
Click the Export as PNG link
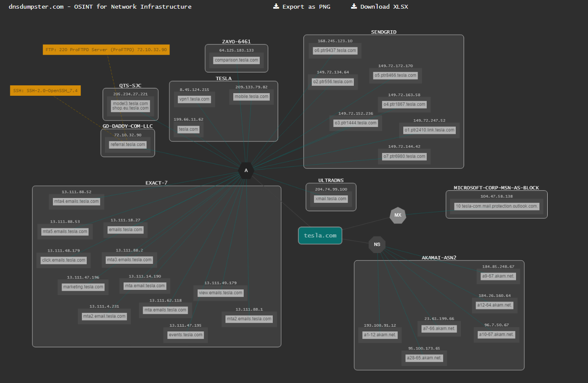tap(306, 6)
